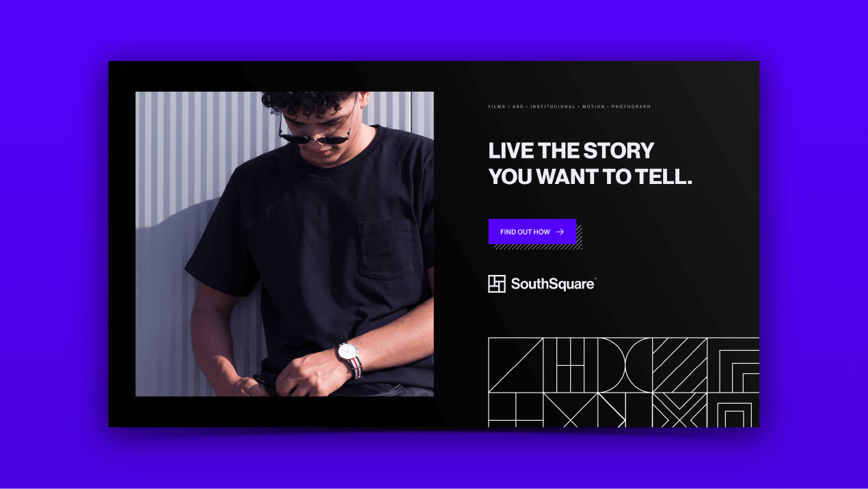Click the wristwatch in the photo
This screenshot has height=489, width=868.
point(350,360)
